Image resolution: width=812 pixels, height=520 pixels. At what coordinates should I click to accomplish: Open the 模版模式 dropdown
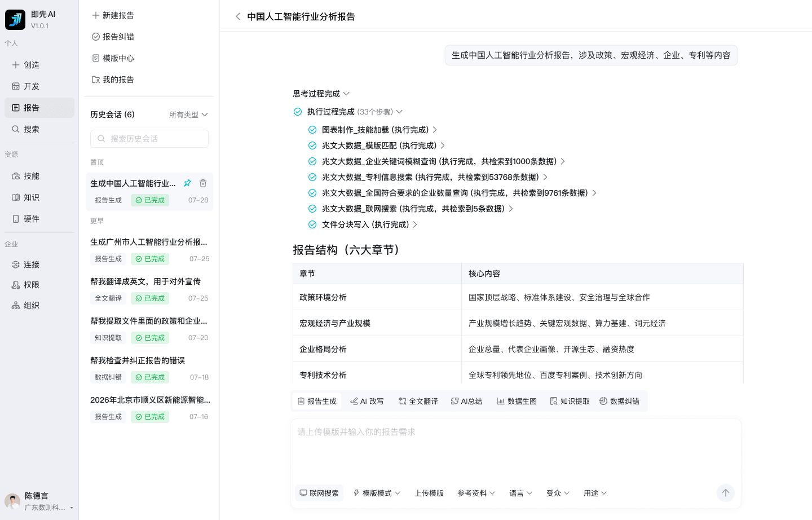pyautogui.click(x=377, y=493)
